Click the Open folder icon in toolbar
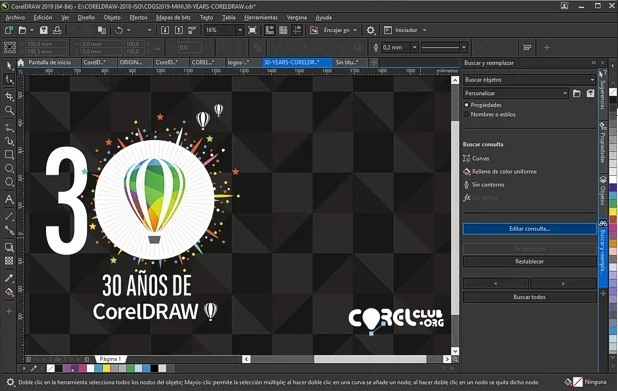 click(22, 30)
